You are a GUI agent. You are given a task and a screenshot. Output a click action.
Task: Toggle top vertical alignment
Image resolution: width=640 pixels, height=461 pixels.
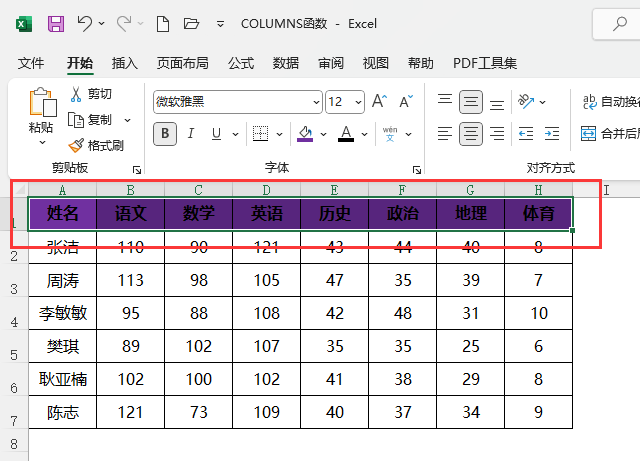pyautogui.click(x=445, y=101)
